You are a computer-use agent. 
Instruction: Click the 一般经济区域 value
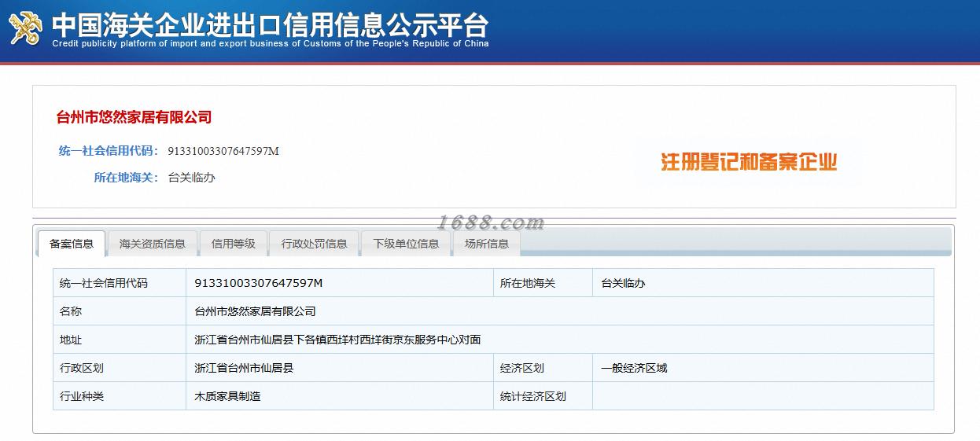(x=634, y=368)
